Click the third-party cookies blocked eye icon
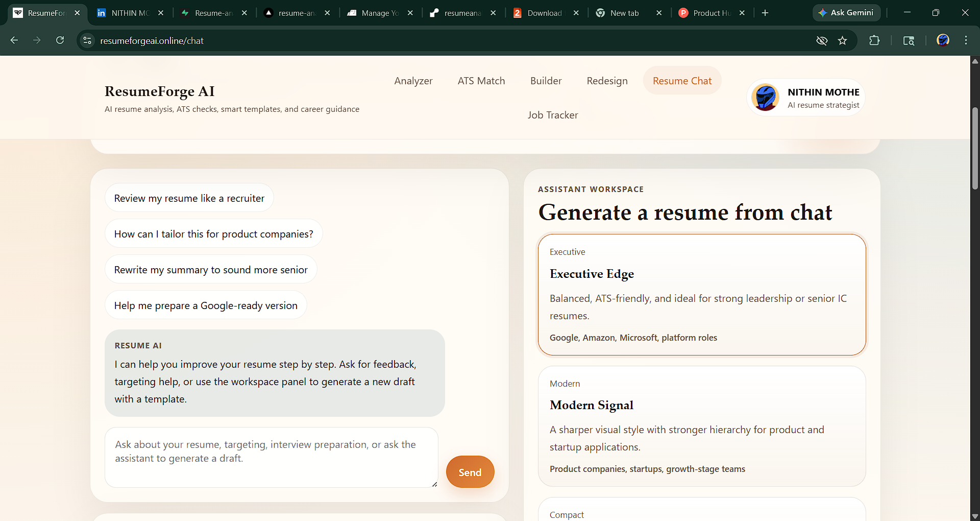Image resolution: width=980 pixels, height=521 pixels. tap(821, 40)
